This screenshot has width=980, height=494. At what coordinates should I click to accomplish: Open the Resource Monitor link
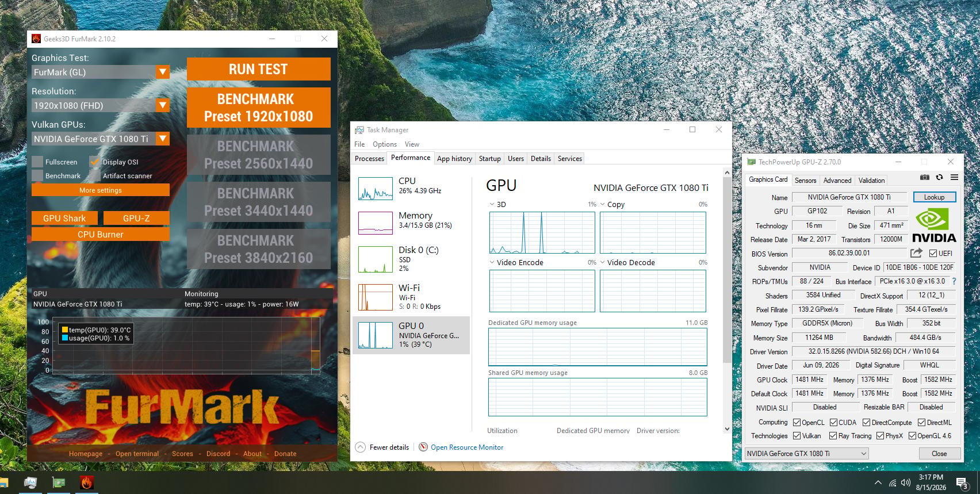point(467,447)
